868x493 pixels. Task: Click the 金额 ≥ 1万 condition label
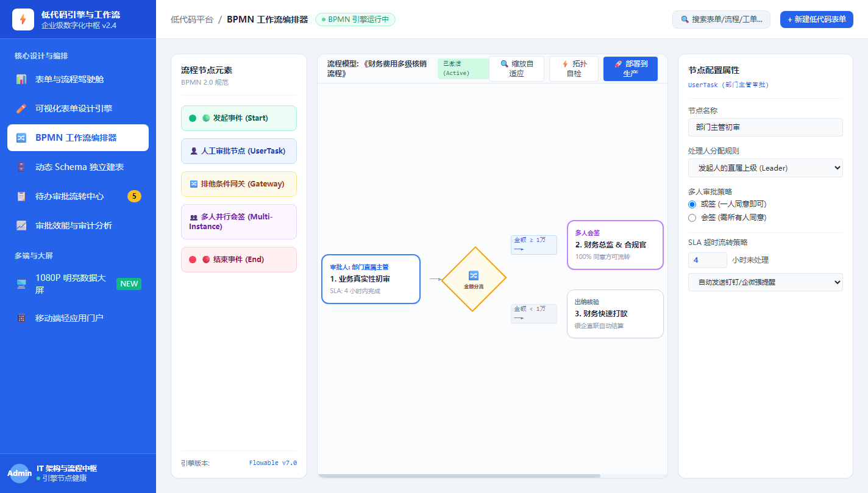(533, 244)
